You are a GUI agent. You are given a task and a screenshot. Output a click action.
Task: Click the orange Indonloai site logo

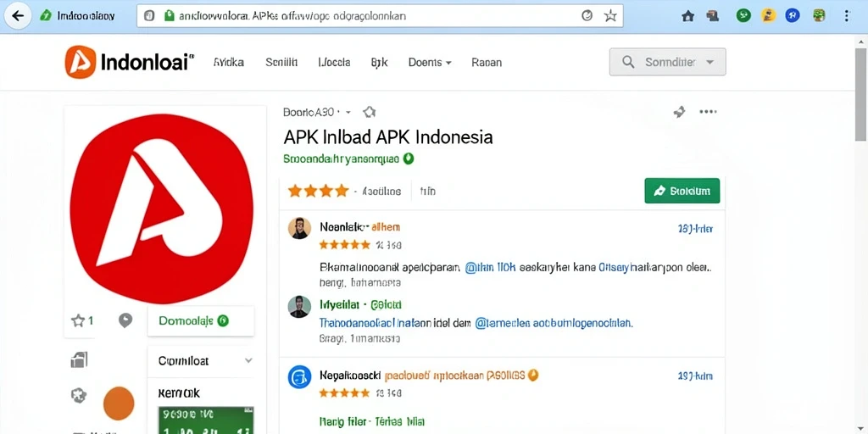[x=81, y=62]
